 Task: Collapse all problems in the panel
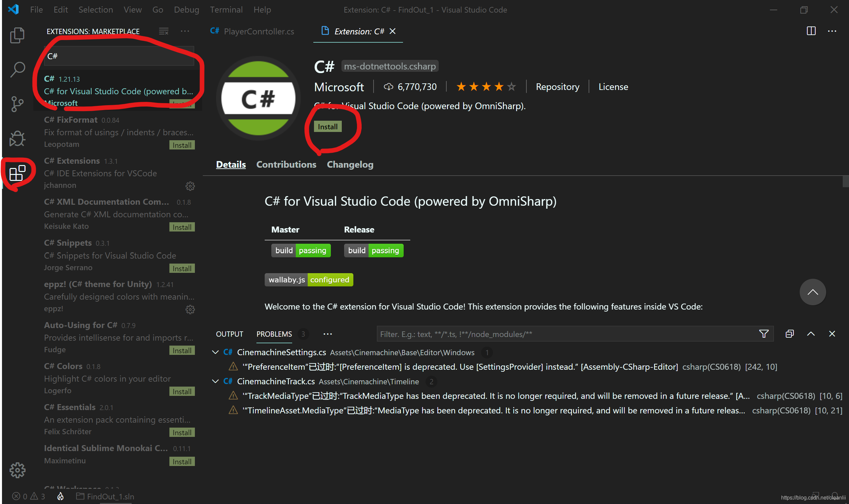789,334
